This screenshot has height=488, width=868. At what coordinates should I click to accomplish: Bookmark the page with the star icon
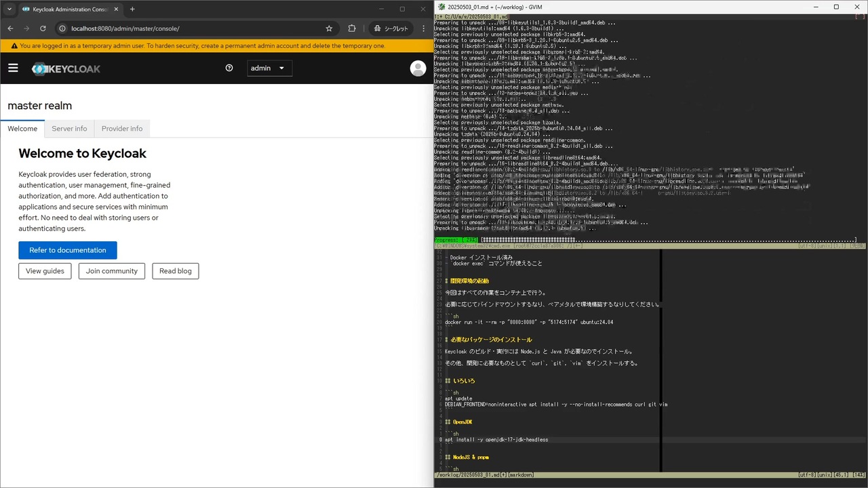[x=330, y=28]
